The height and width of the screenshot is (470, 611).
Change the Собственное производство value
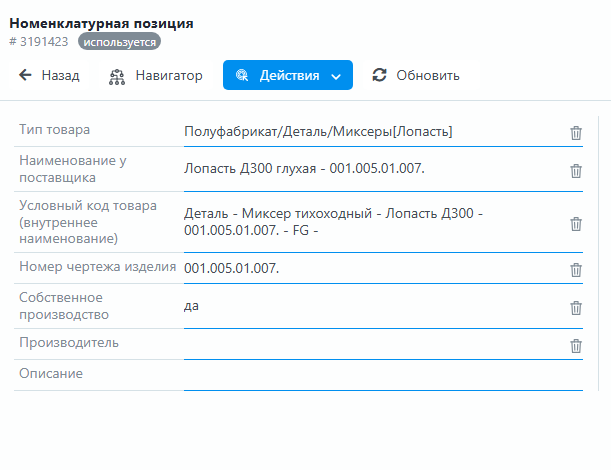coord(370,306)
